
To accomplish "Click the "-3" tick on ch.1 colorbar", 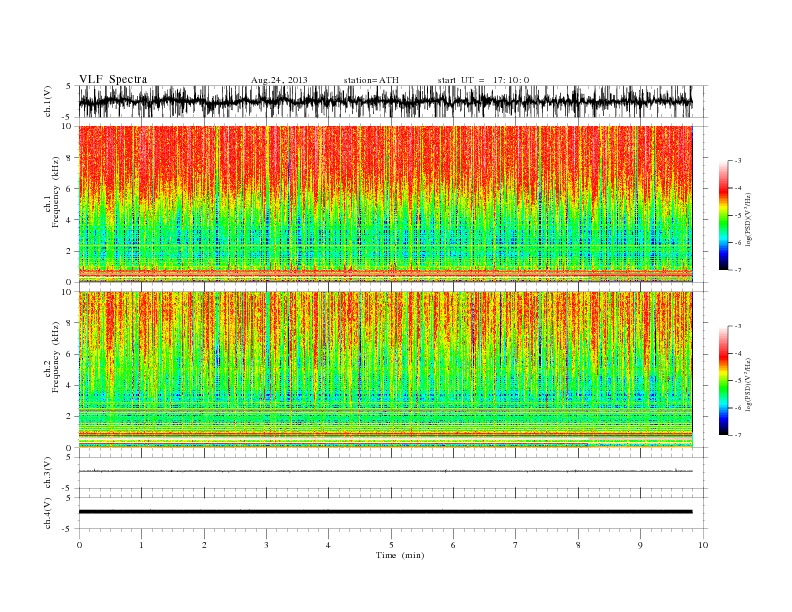I will pyautogui.click(x=738, y=161).
